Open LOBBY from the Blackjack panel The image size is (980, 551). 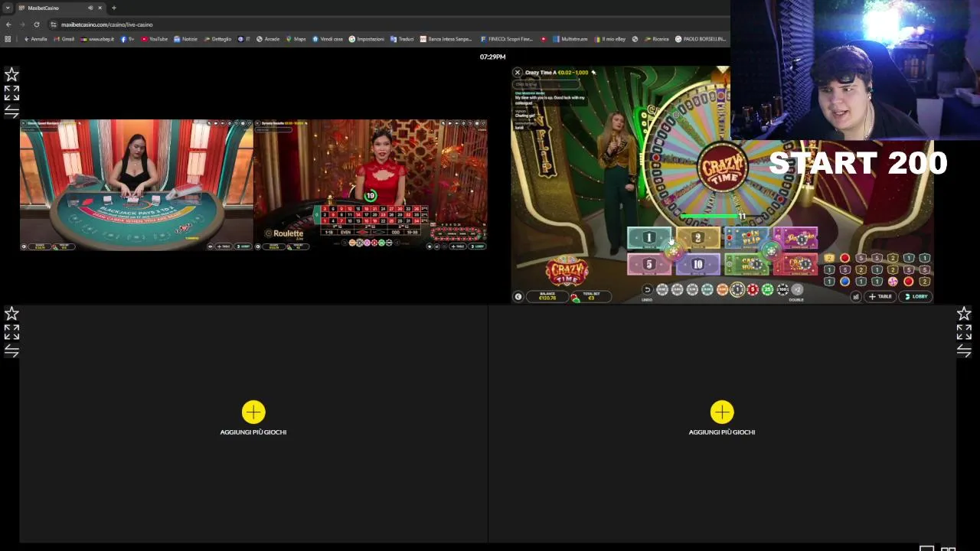coord(243,246)
